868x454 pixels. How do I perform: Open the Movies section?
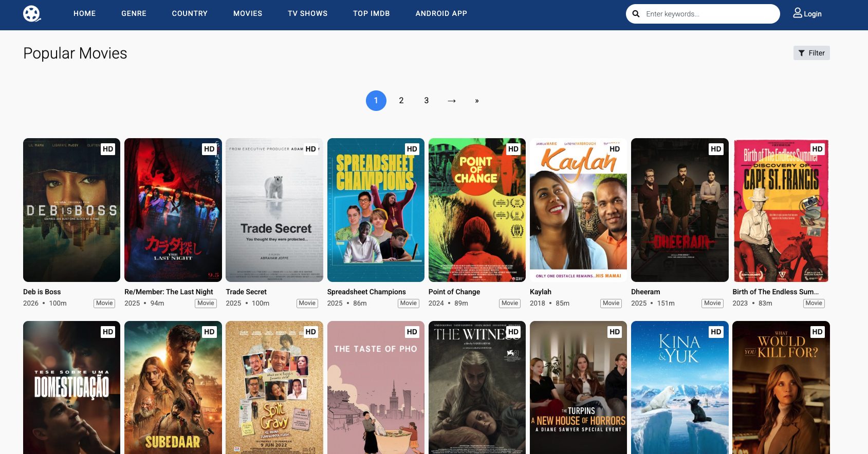(x=248, y=13)
